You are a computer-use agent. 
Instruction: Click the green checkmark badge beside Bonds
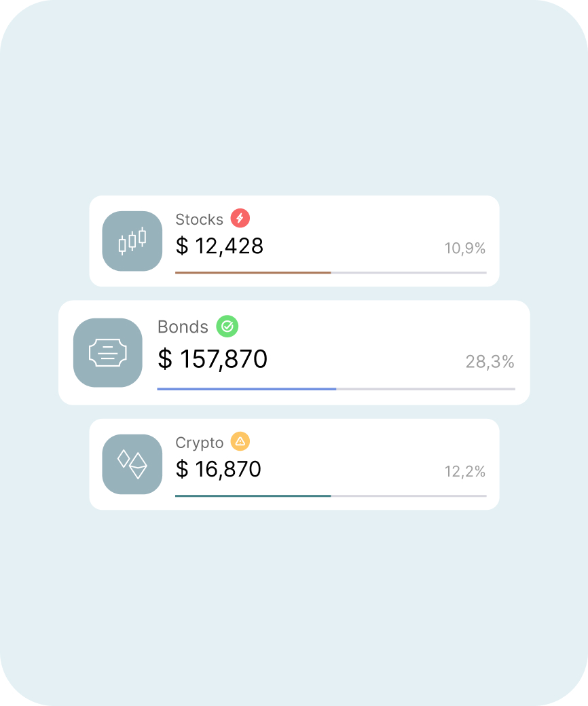pos(227,326)
